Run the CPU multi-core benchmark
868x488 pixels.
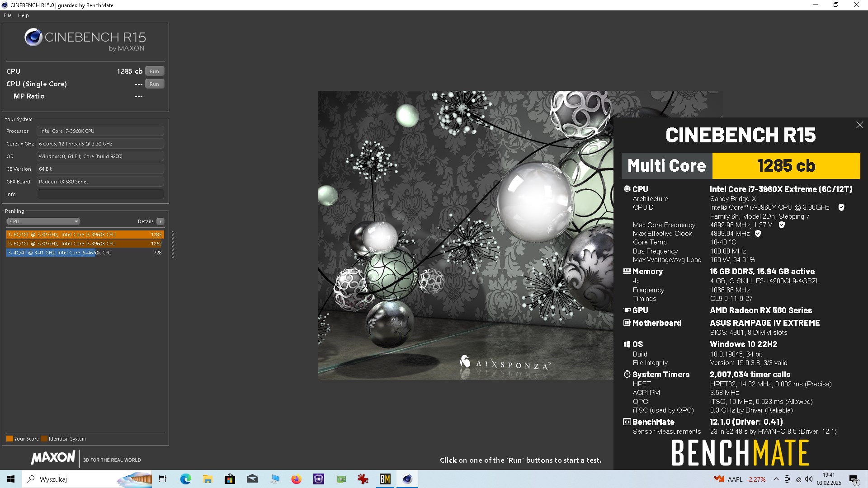[155, 71]
